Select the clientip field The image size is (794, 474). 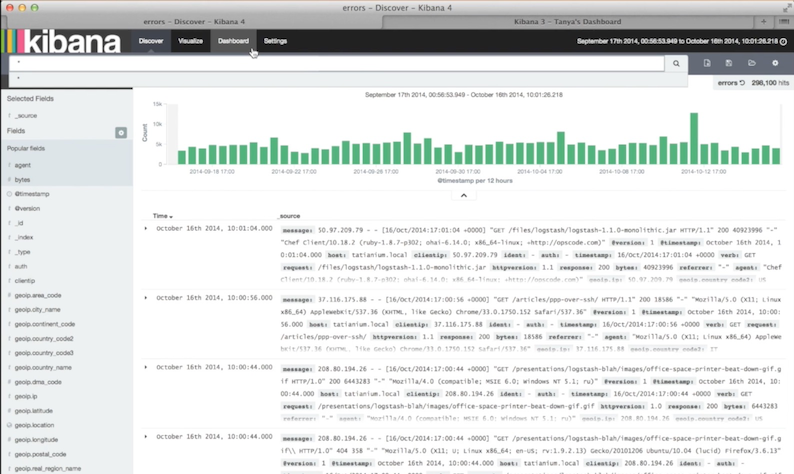tap(25, 281)
